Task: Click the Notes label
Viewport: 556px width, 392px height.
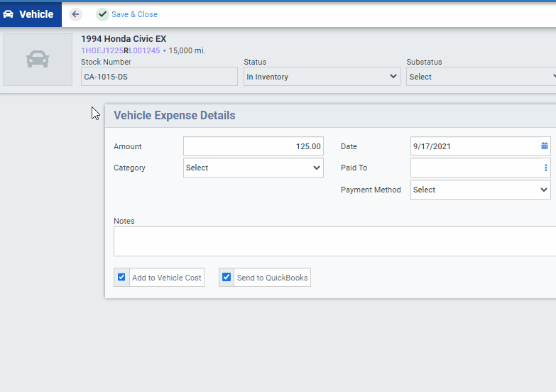Action: coord(124,221)
